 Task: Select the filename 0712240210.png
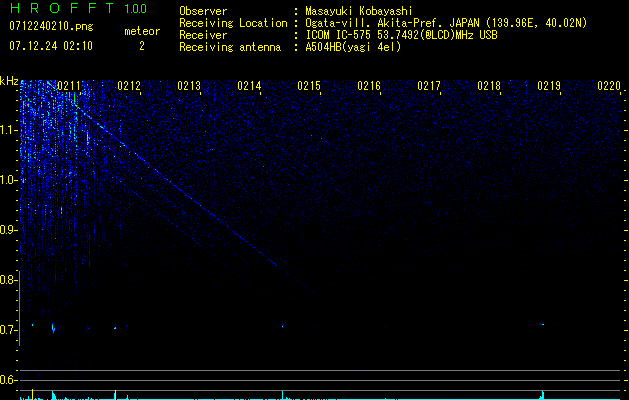pyautogui.click(x=51, y=26)
